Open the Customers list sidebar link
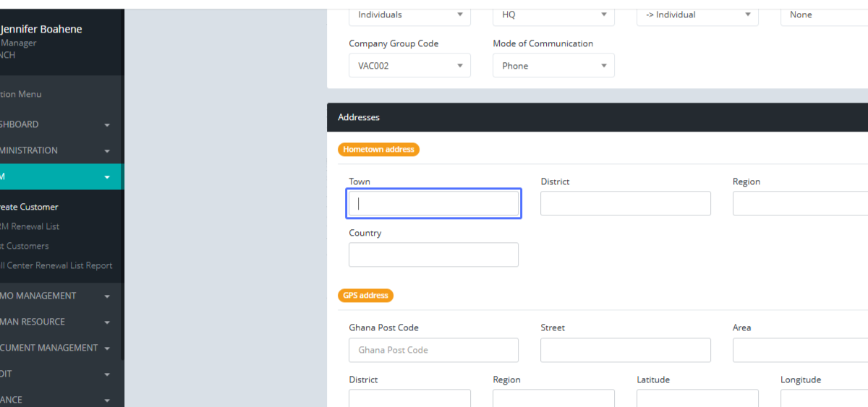This screenshot has width=868, height=407. [26, 246]
